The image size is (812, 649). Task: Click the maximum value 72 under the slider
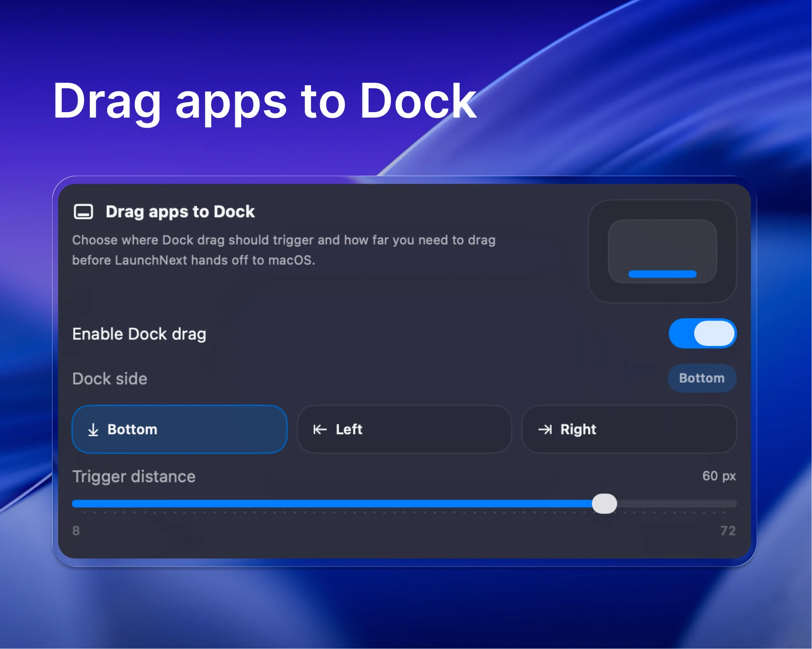point(728,531)
